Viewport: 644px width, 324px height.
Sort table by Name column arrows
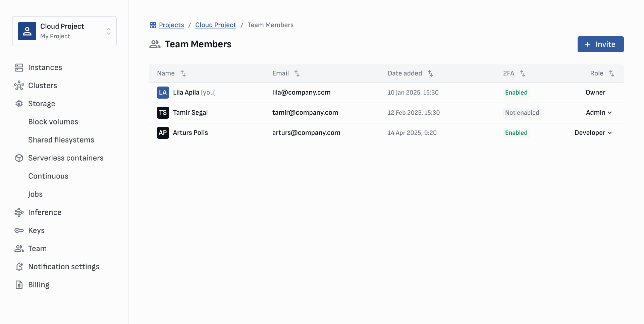[183, 73]
